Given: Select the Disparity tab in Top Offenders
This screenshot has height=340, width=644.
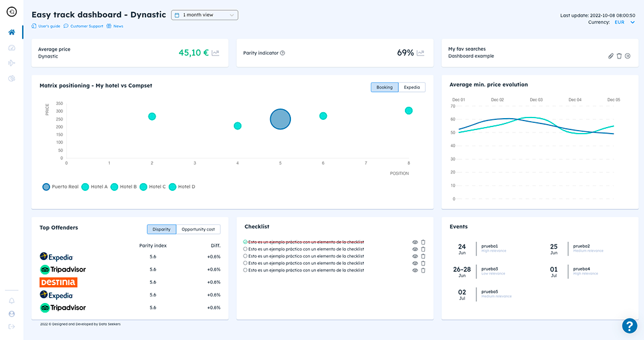Looking at the screenshot, I should pyautogui.click(x=162, y=229).
